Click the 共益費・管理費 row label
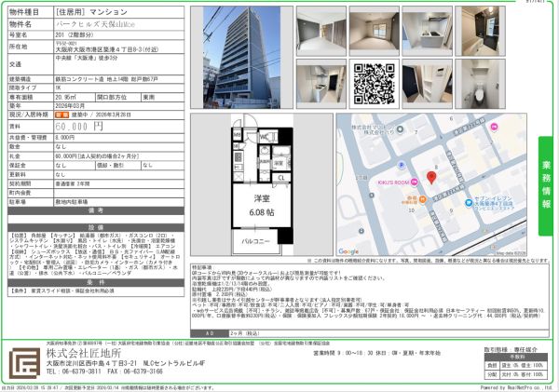Viewport: 559px width, 392px height. point(28,138)
